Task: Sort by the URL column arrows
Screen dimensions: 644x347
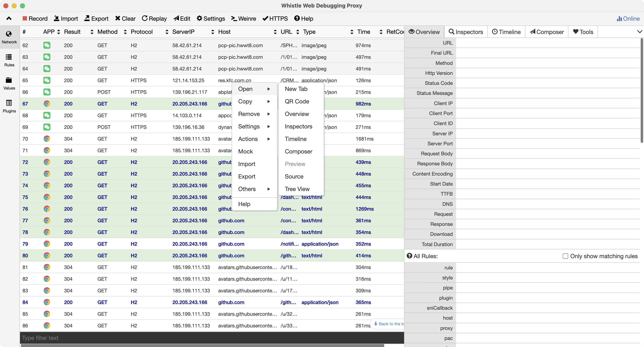Action: click(x=297, y=32)
